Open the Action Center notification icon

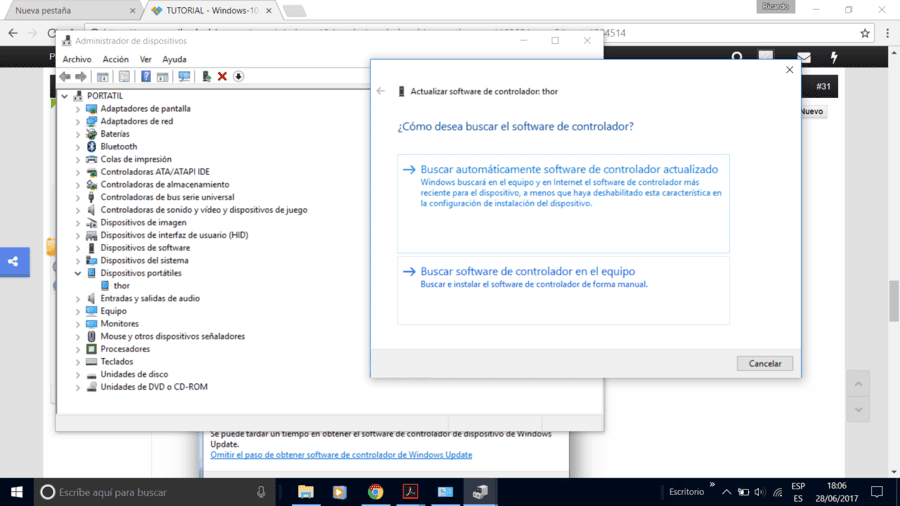tap(877, 492)
